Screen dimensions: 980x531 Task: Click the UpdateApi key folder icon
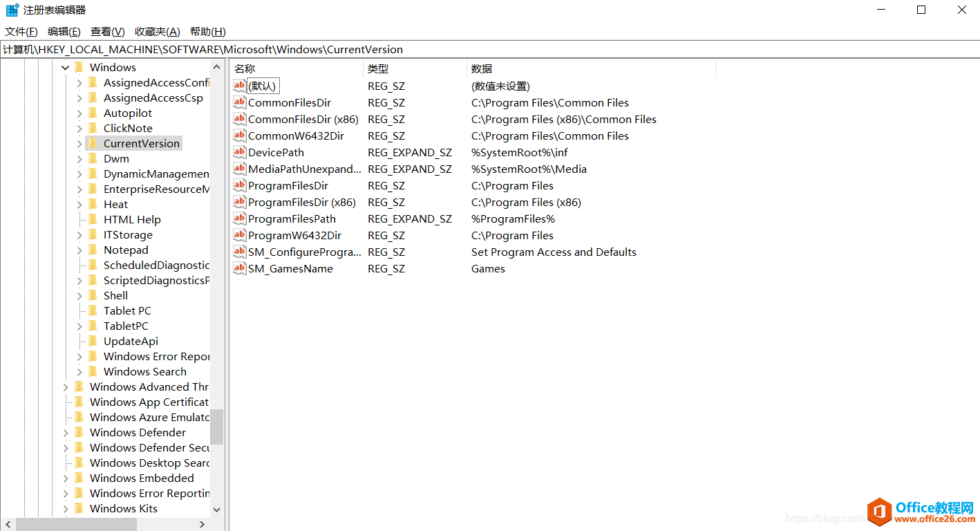(x=93, y=341)
